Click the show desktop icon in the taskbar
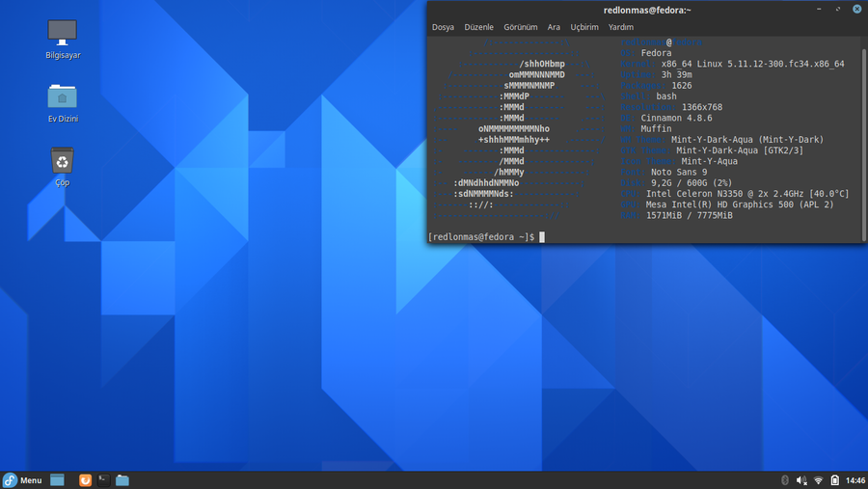Screen dimensions: 868x489 coord(57,480)
